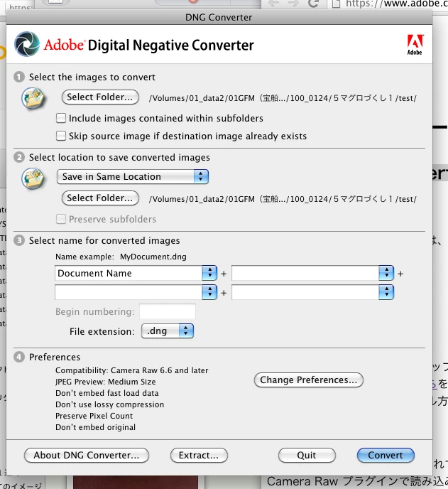Click Select Folder button under step 1
Viewport: 448px width, 489px height.
pyautogui.click(x=100, y=97)
